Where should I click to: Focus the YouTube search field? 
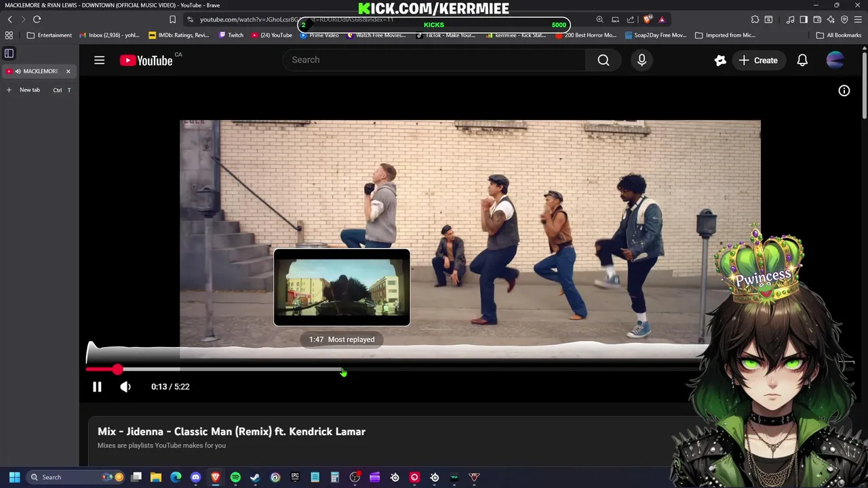434,60
